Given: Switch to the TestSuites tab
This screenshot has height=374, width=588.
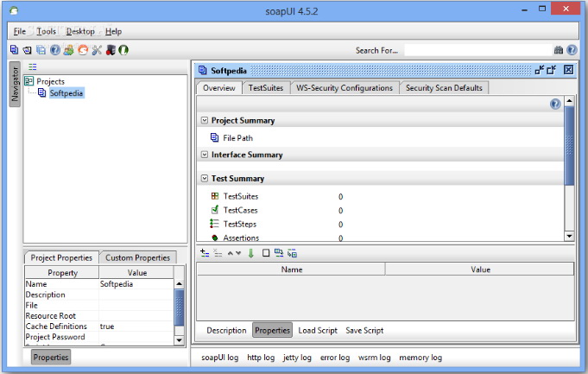Looking at the screenshot, I should click(266, 88).
